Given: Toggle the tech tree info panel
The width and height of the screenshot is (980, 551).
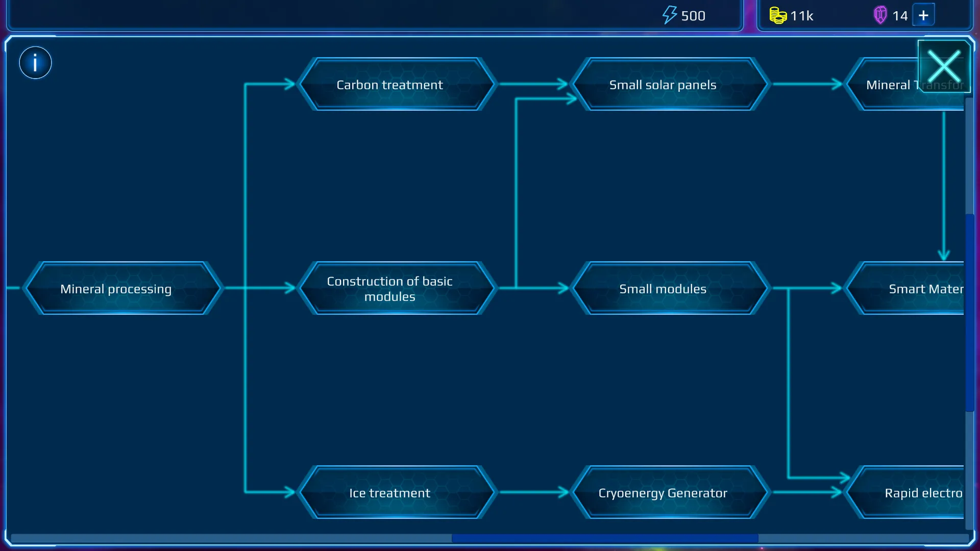Looking at the screenshot, I should 34,62.
